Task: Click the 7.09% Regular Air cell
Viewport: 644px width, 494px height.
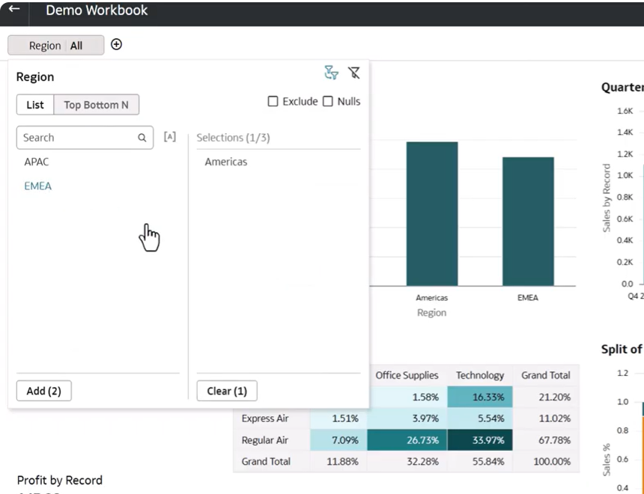Action: (338, 440)
